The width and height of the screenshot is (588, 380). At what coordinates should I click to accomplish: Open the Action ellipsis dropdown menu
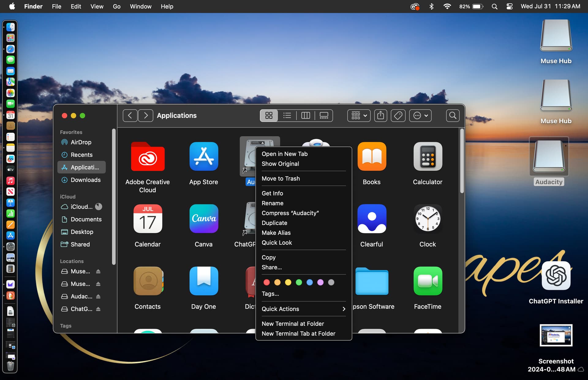[420, 115]
